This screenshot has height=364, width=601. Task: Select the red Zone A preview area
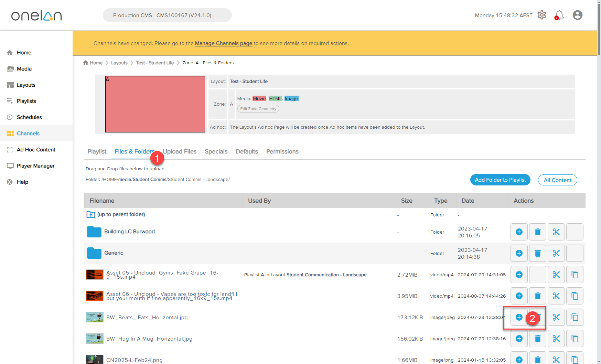pyautogui.click(x=155, y=104)
